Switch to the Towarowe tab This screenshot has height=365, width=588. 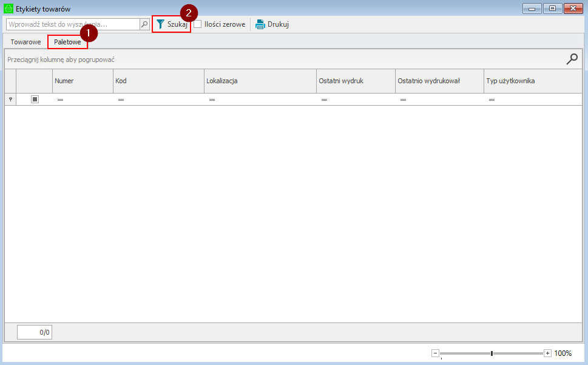coord(25,42)
